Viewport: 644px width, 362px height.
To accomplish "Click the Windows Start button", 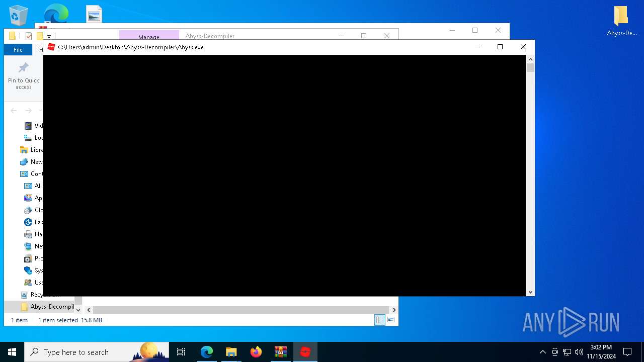I will tap(12, 352).
